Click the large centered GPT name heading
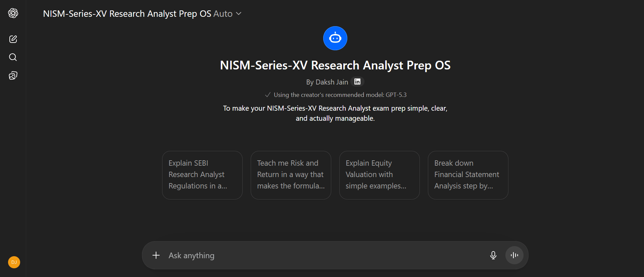 coord(335,65)
